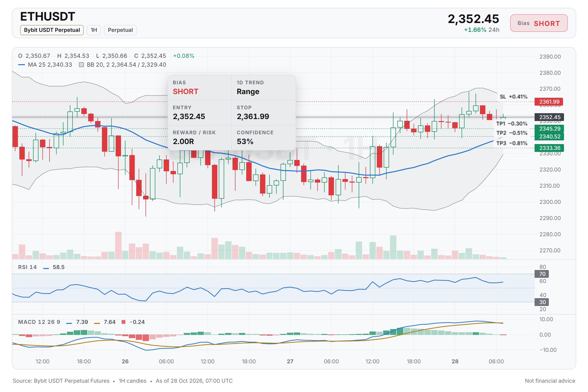Viewport: 588px width, 392px height.
Task: Click the green 2333.36 TP3 price tag
Action: pos(549,148)
